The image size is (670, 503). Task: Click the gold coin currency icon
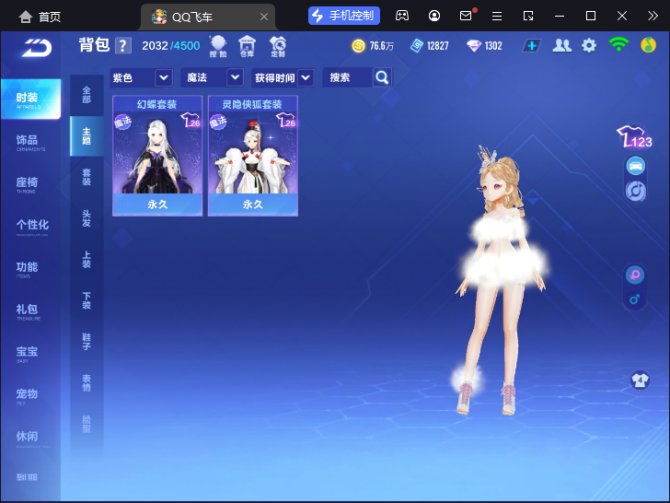(x=359, y=46)
